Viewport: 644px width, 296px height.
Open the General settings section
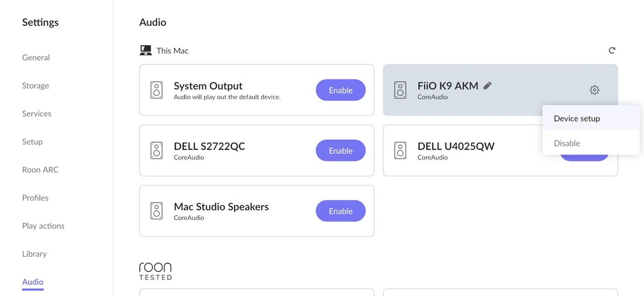36,57
